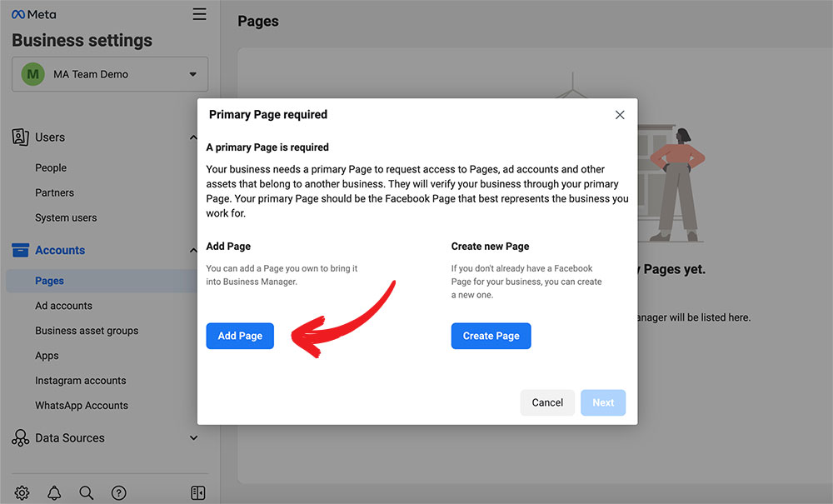Collapse the Accounts section chevron
The image size is (833, 504).
tap(194, 250)
